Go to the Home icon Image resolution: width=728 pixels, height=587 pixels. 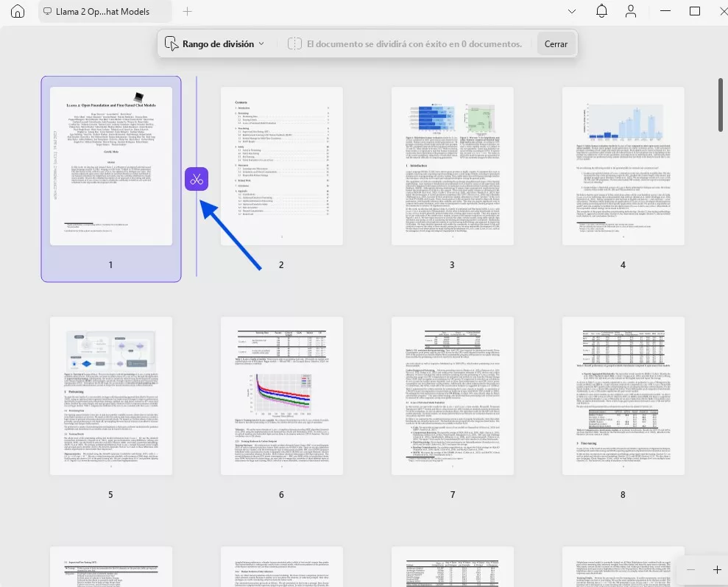pos(18,11)
